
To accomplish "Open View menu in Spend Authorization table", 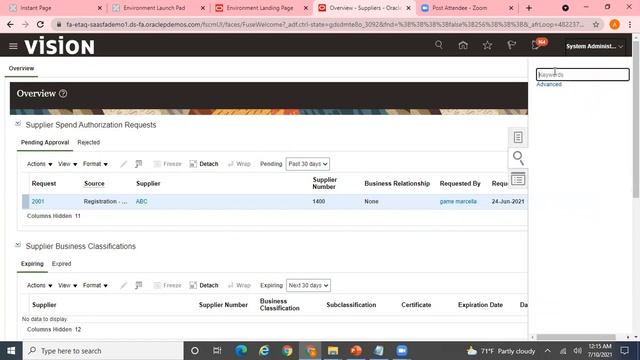I will 67,164.
